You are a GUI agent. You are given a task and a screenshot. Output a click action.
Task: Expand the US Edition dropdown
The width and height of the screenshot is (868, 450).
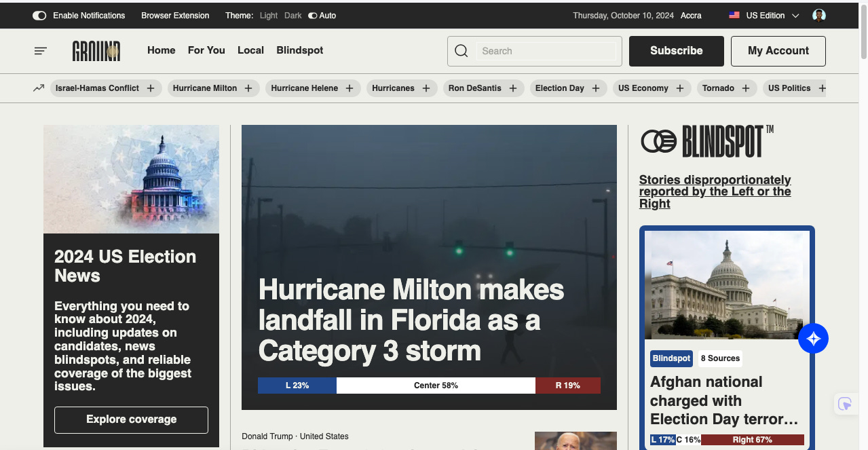tap(764, 16)
